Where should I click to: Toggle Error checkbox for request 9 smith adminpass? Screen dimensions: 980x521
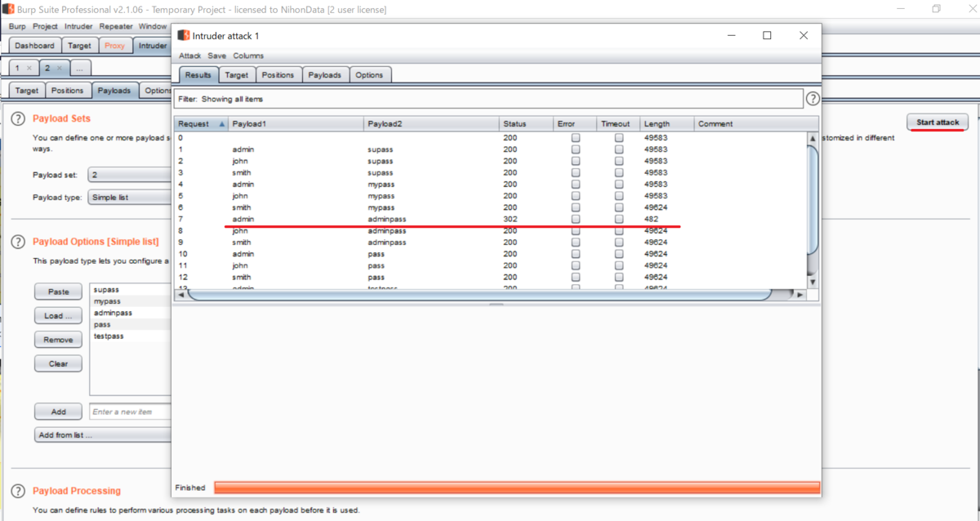[x=576, y=243]
